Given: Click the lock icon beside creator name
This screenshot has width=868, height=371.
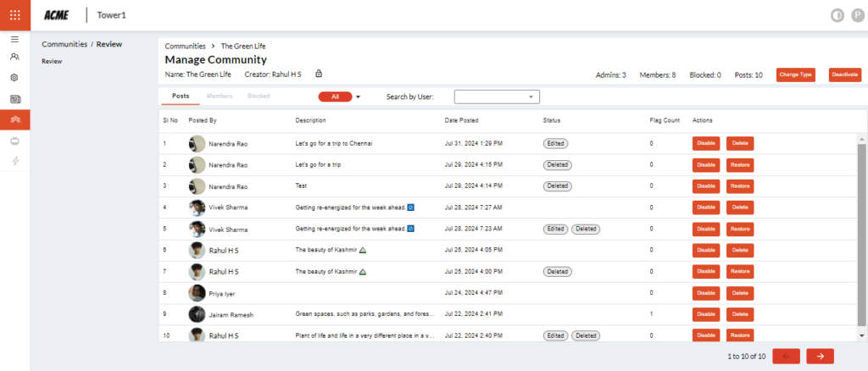Looking at the screenshot, I should 319,74.
